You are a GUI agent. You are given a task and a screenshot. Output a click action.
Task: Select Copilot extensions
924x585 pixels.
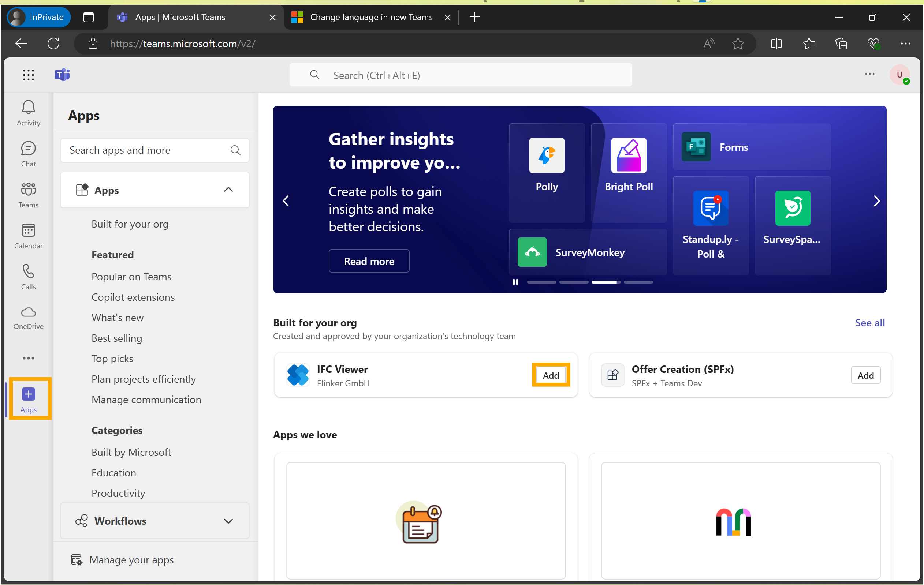pyautogui.click(x=133, y=297)
